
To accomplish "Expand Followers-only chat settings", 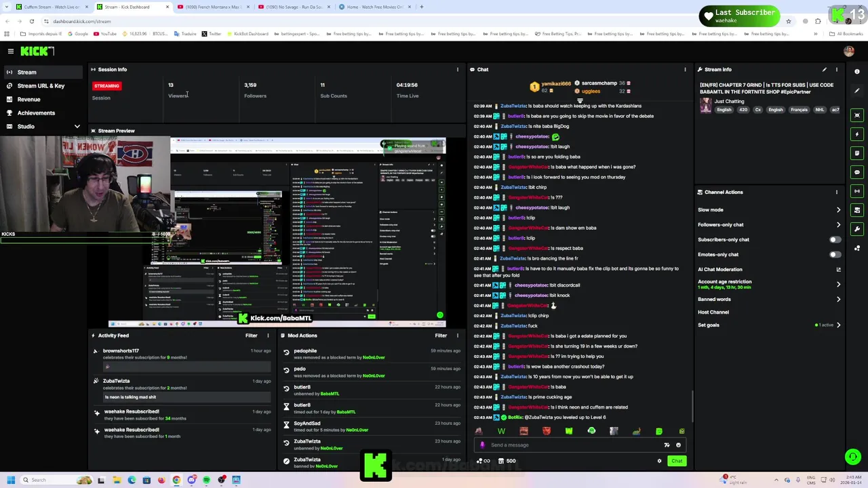I will coord(838,224).
